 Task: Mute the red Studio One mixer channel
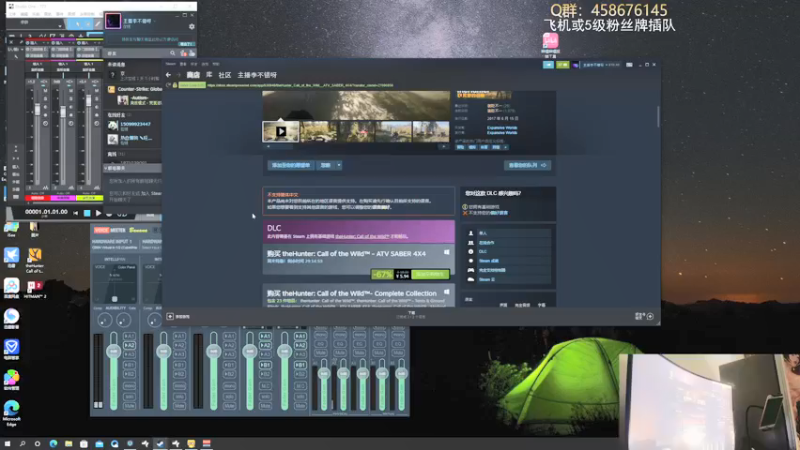(x=45, y=91)
